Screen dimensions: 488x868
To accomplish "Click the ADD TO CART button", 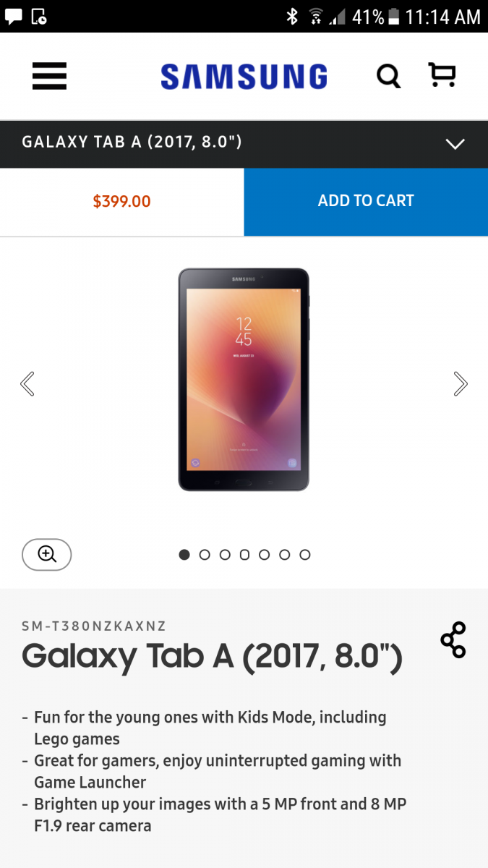I will (x=366, y=202).
